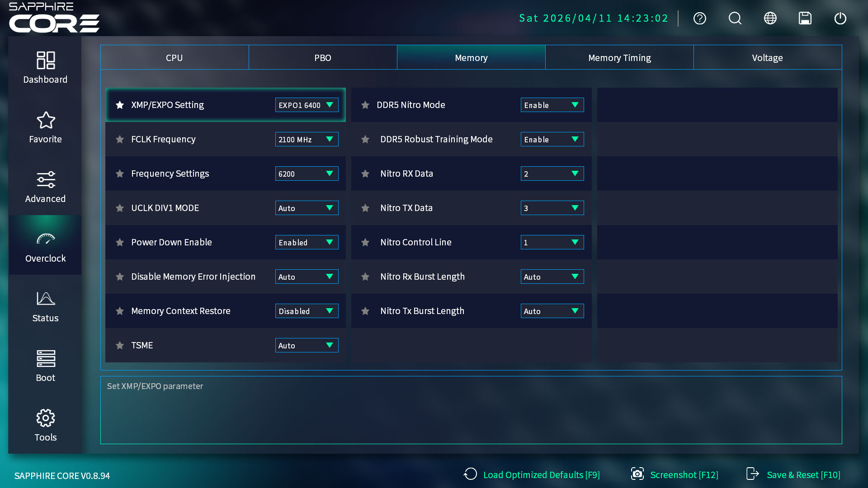This screenshot has height=488, width=868.
Task: Click the help question mark icon
Action: tap(699, 19)
